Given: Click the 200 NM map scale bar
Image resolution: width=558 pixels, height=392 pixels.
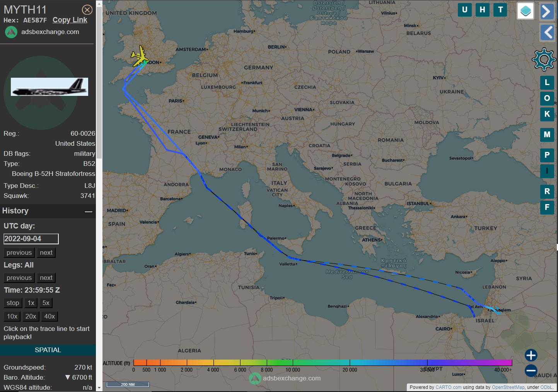Looking at the screenshot, I should [128, 384].
